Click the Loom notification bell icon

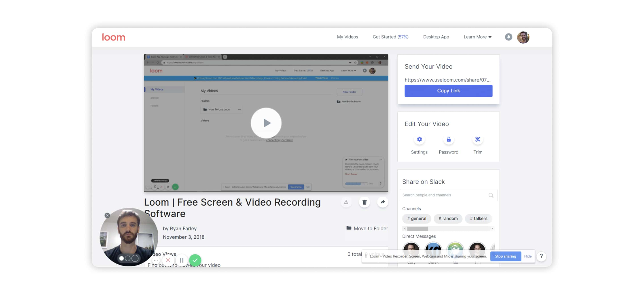coord(508,36)
